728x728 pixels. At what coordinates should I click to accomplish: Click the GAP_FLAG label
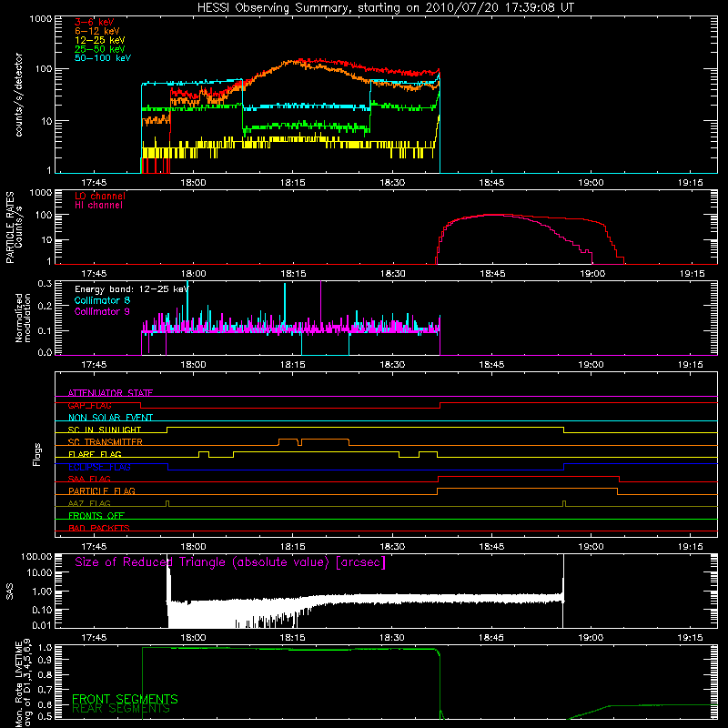click(89, 405)
